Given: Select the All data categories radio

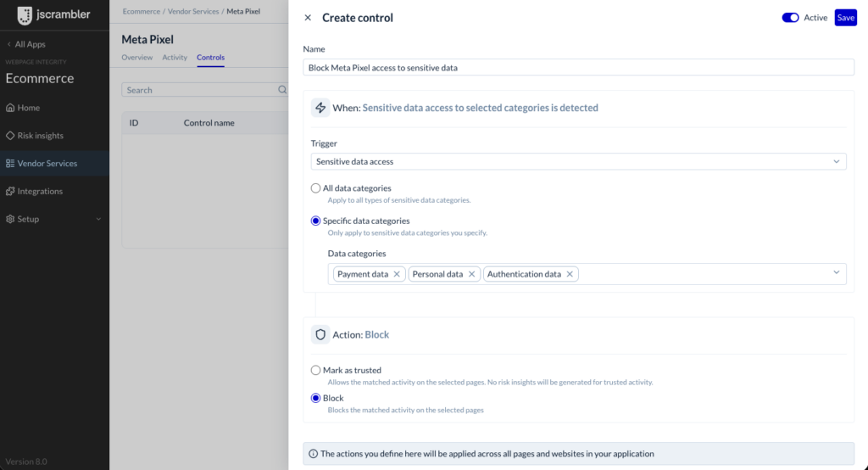Looking at the screenshot, I should [315, 187].
